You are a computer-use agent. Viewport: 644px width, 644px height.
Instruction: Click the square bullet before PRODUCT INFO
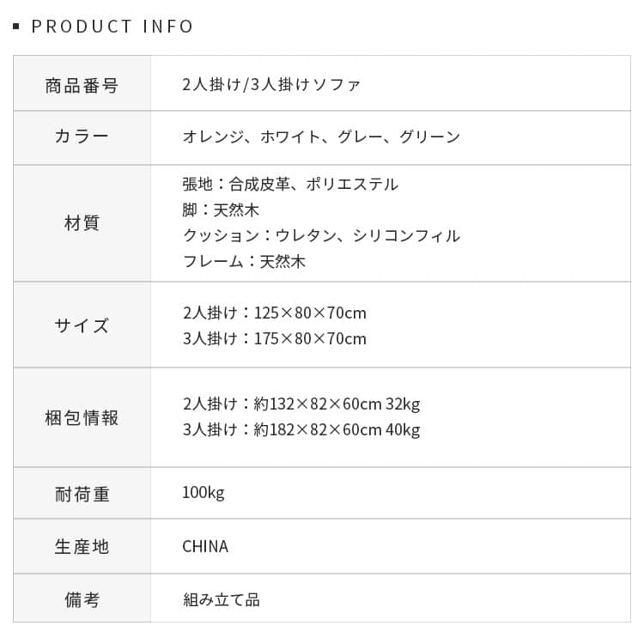(16, 27)
